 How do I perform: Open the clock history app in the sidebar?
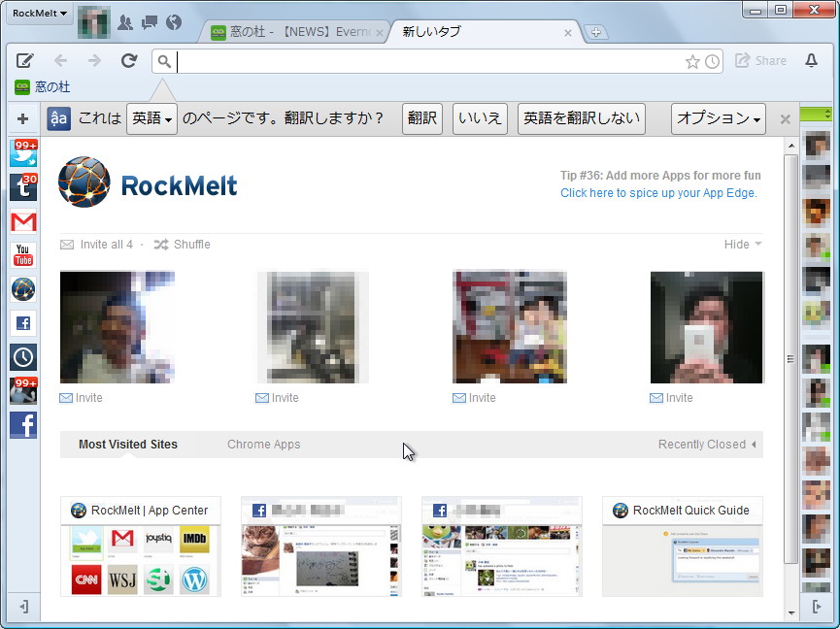coord(23,357)
